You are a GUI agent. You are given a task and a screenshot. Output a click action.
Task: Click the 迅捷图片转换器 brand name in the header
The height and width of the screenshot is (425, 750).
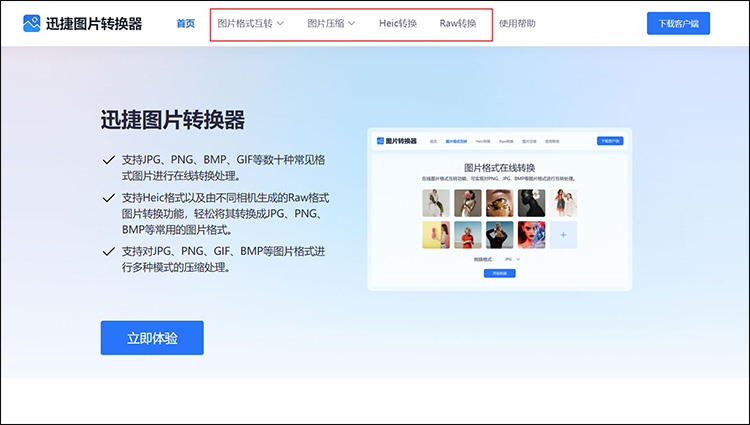(94, 23)
